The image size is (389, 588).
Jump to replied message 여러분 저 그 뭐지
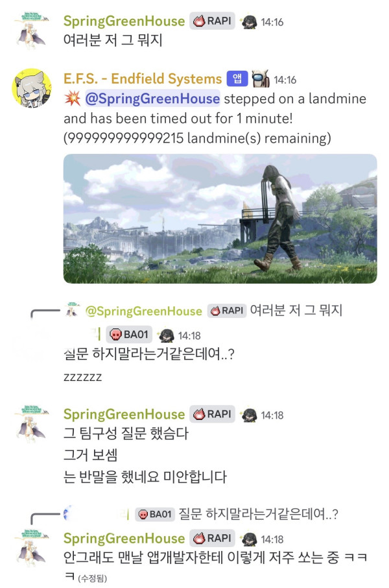296,310
